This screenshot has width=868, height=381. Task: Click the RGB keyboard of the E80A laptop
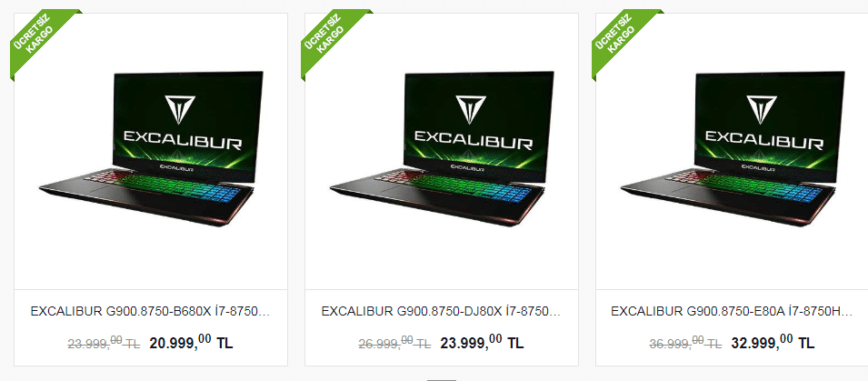pyautogui.click(x=747, y=186)
